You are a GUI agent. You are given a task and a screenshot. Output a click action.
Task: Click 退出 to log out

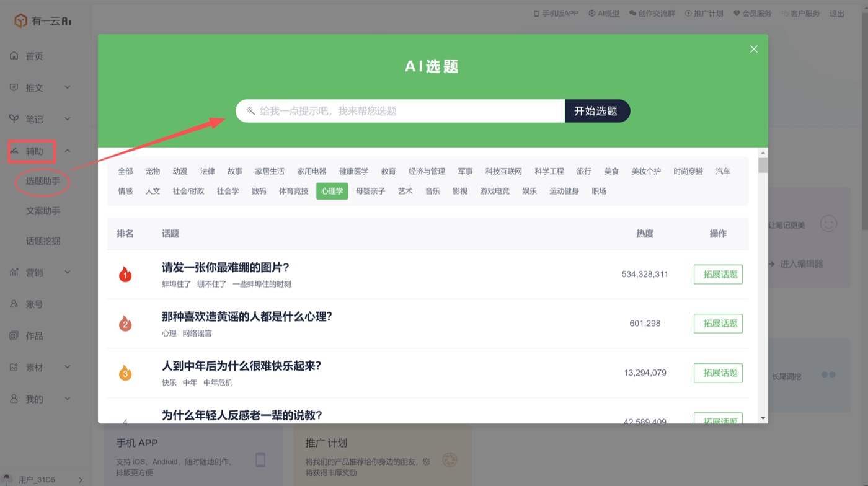pyautogui.click(x=837, y=13)
